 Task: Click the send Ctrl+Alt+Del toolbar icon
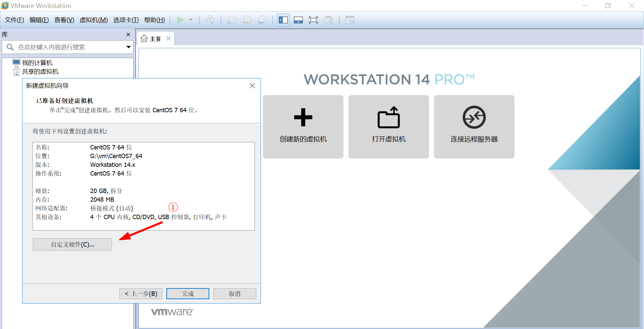pyautogui.click(x=210, y=20)
